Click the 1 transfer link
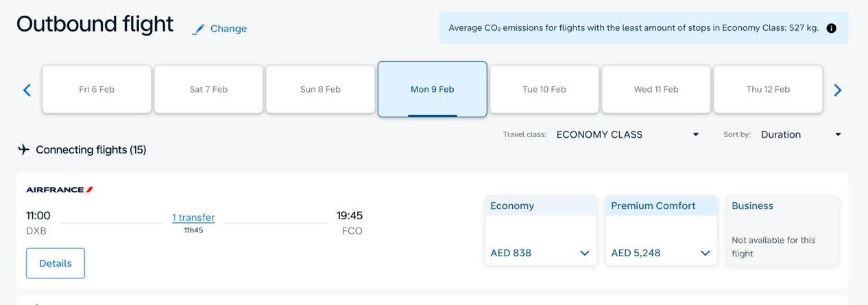This screenshot has height=305, width=868. pyautogui.click(x=193, y=217)
